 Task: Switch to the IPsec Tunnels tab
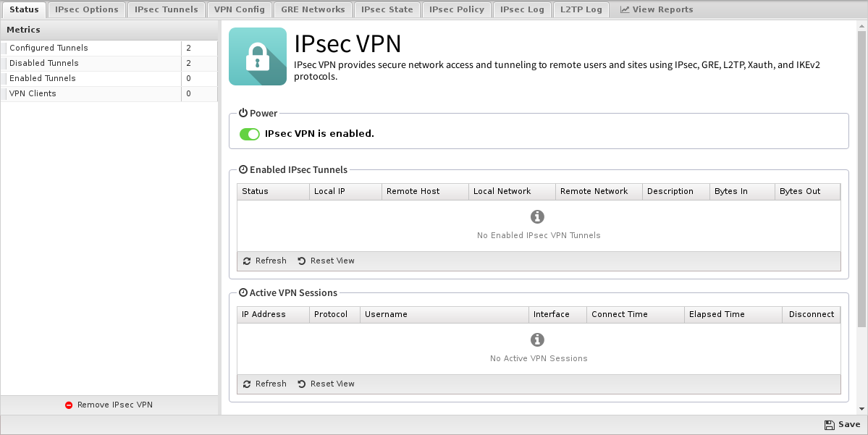166,9
